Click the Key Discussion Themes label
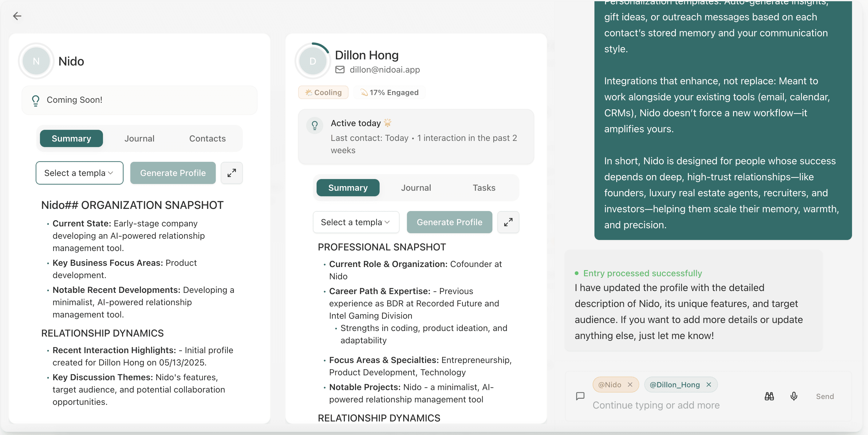The height and width of the screenshot is (435, 868). click(103, 377)
